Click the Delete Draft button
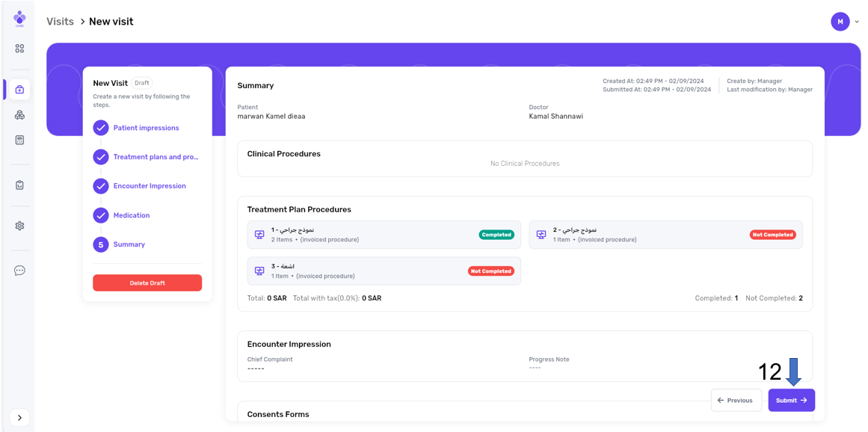This screenshot has height=432, width=868. point(147,283)
